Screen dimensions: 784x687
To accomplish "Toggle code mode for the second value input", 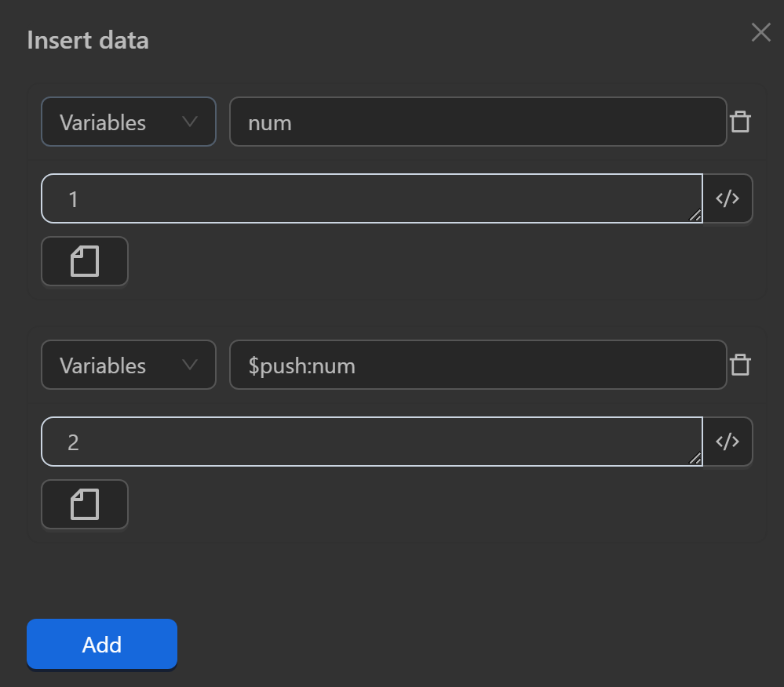I will point(727,442).
